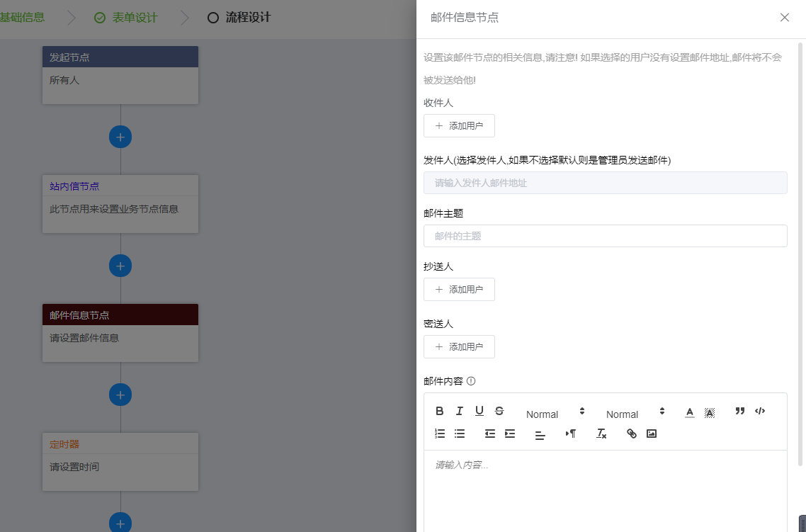Click 请设置时间 in the timer node

(x=74, y=468)
